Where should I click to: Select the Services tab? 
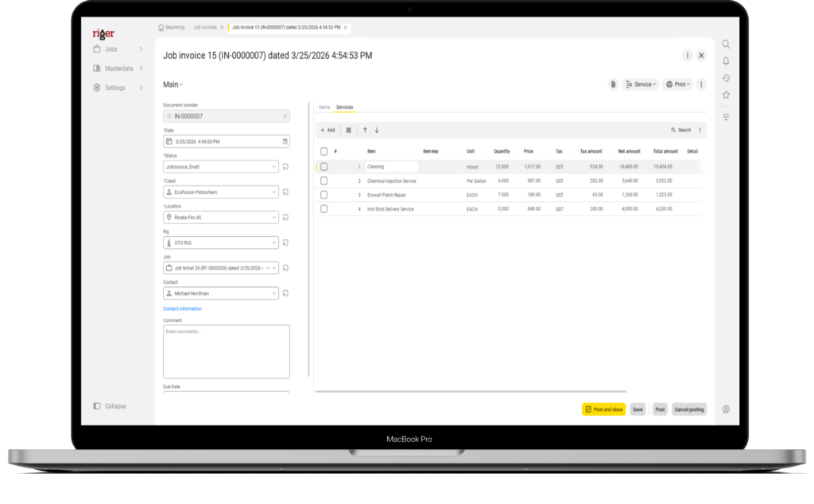pyautogui.click(x=344, y=107)
